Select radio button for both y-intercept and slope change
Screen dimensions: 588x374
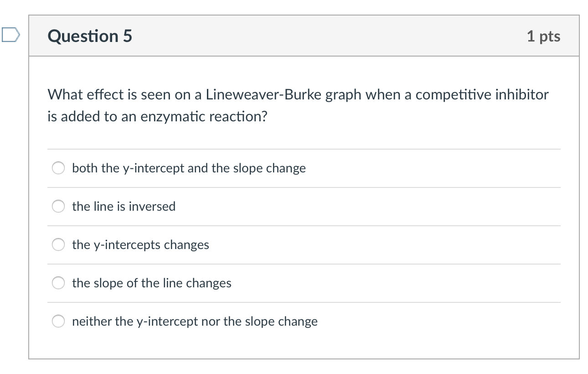pyautogui.click(x=58, y=168)
